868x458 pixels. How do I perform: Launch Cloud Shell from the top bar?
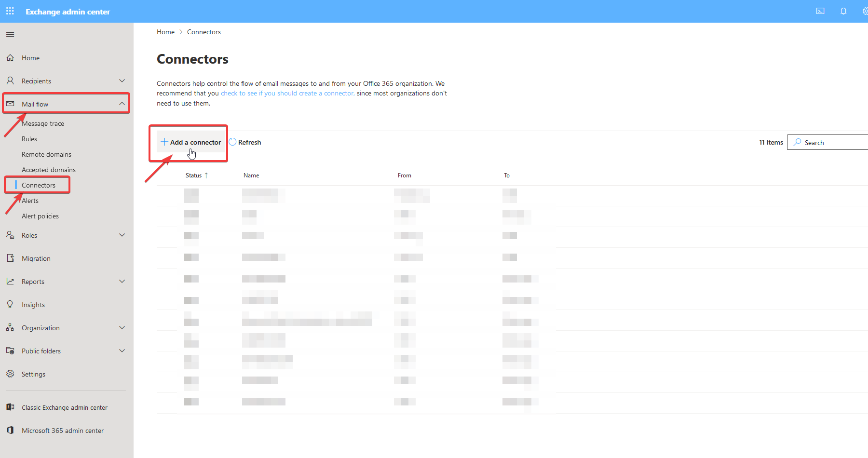pyautogui.click(x=820, y=11)
